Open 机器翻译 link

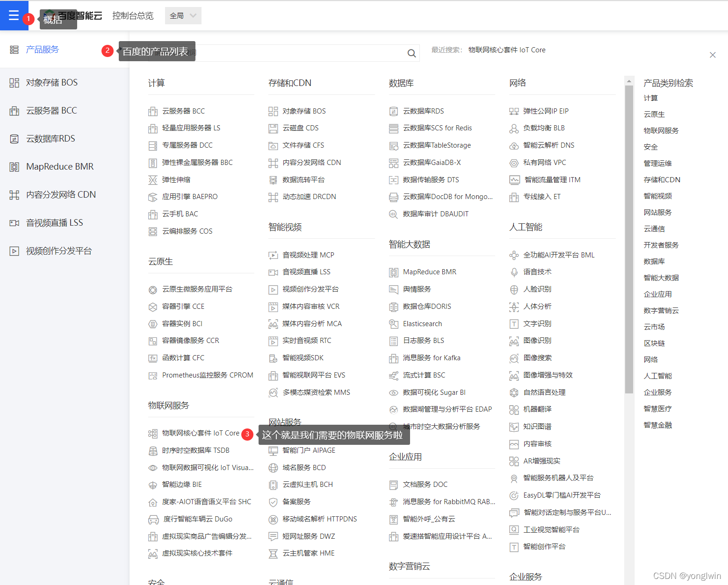[538, 409]
